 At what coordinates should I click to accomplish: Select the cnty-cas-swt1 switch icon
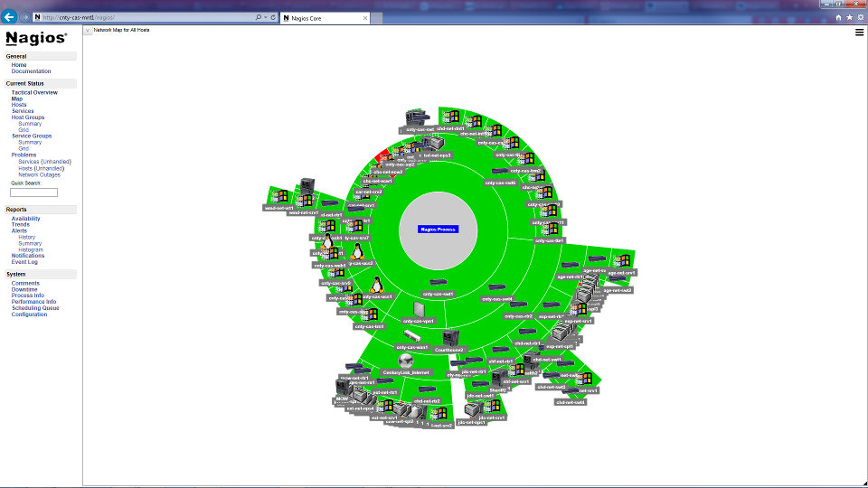pyautogui.click(x=438, y=284)
